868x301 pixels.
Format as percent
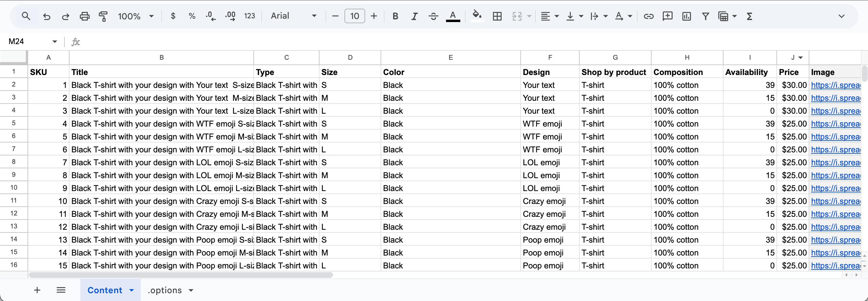192,16
